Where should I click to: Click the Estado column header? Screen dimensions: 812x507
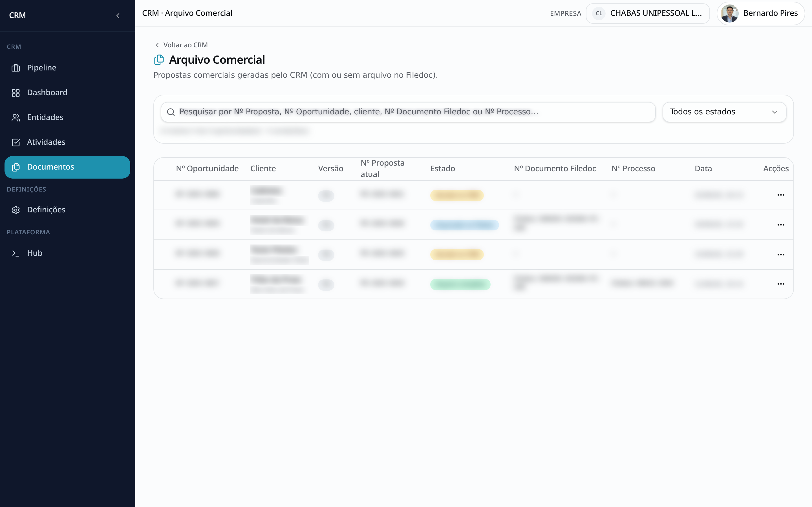click(x=443, y=168)
